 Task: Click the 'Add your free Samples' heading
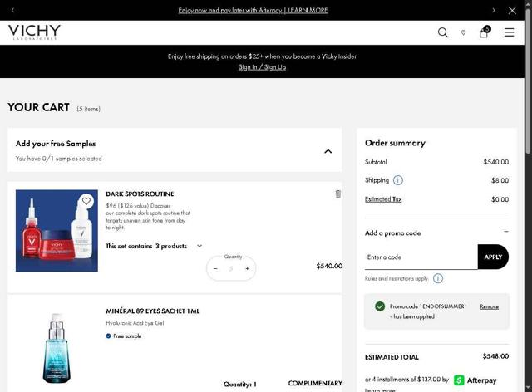56,144
